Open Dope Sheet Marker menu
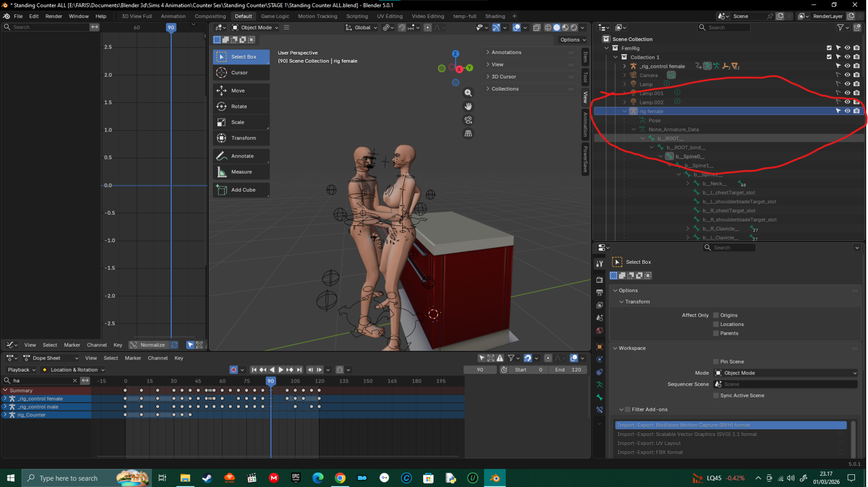This screenshot has height=487, width=868. 133,358
